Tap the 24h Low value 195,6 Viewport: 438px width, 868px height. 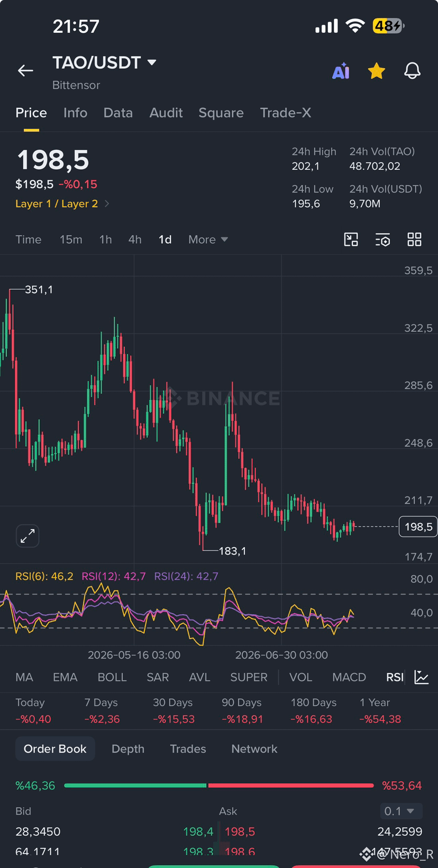(x=306, y=204)
